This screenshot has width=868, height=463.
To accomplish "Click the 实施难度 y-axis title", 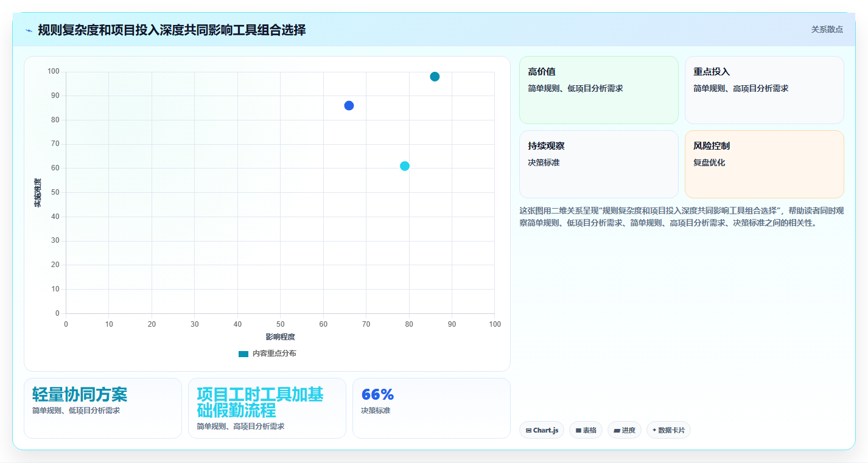I will [38, 193].
